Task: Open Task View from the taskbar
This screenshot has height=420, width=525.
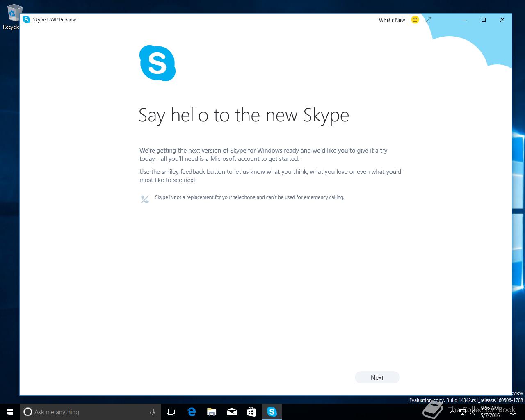Action: pyautogui.click(x=171, y=412)
